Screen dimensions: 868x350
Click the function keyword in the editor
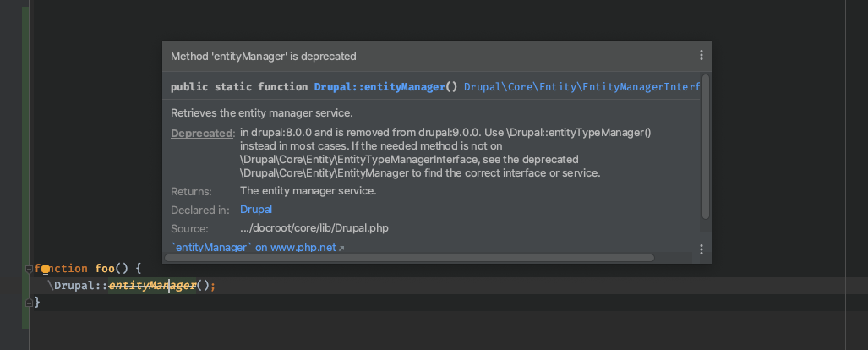pos(61,269)
